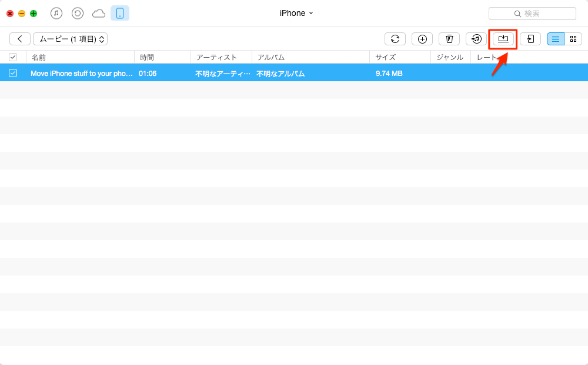Switch to the iCloud content icon

[x=99, y=14]
